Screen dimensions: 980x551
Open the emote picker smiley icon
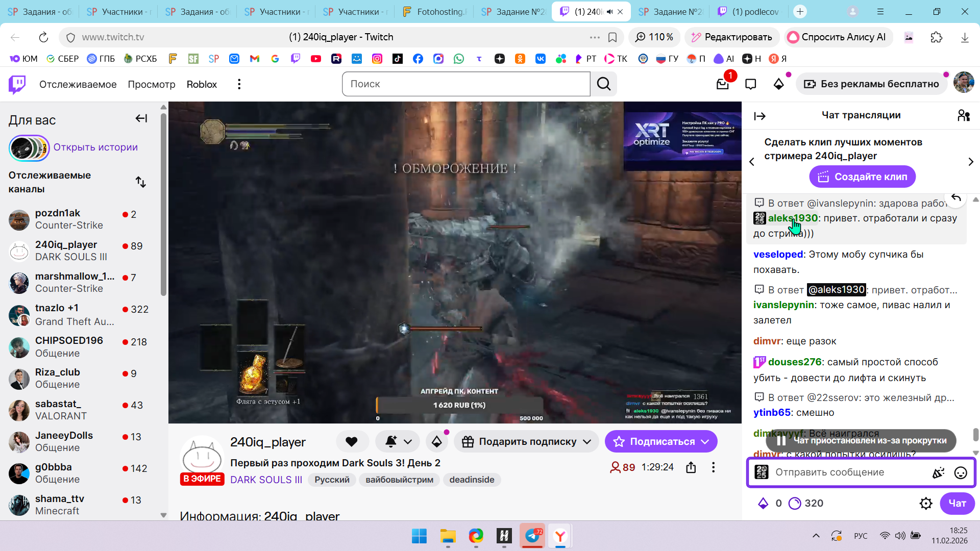click(960, 473)
